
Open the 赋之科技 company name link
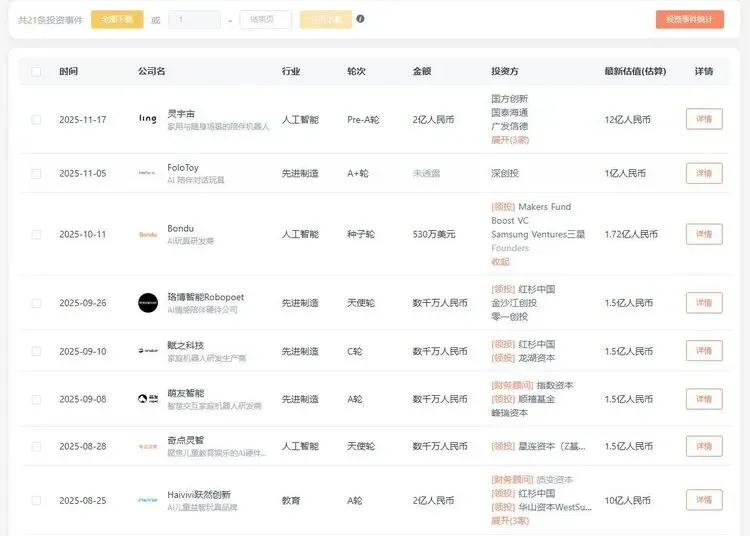(x=186, y=345)
